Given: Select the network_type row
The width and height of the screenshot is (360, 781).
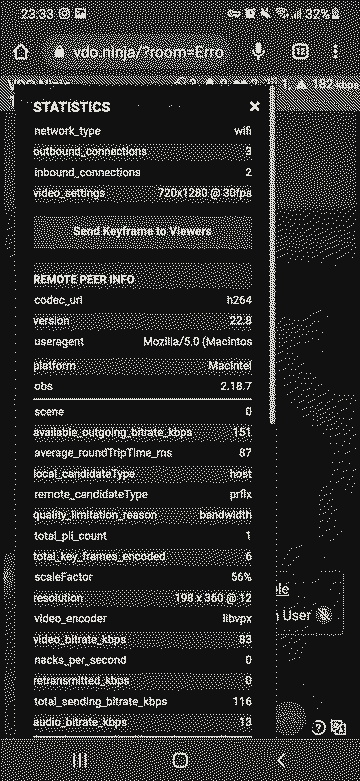Looking at the screenshot, I should point(142,131).
